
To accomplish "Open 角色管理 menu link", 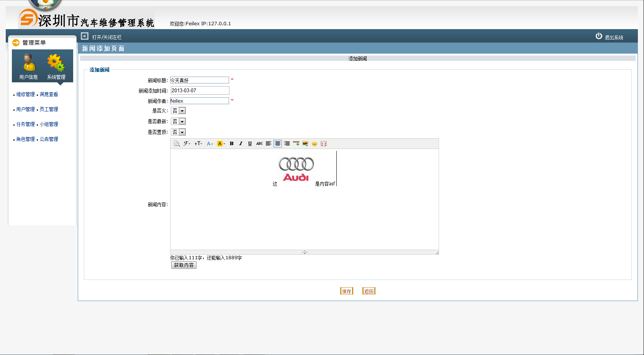I will (26, 139).
